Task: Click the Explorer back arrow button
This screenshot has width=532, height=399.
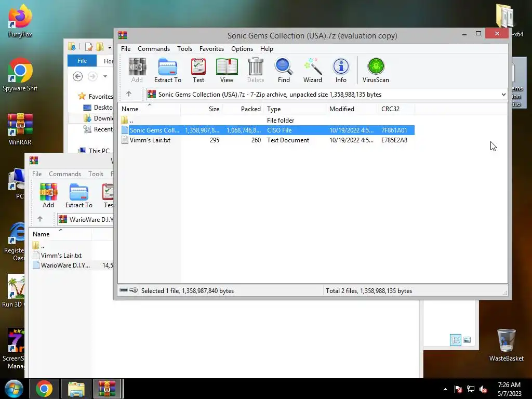Action: (78, 76)
